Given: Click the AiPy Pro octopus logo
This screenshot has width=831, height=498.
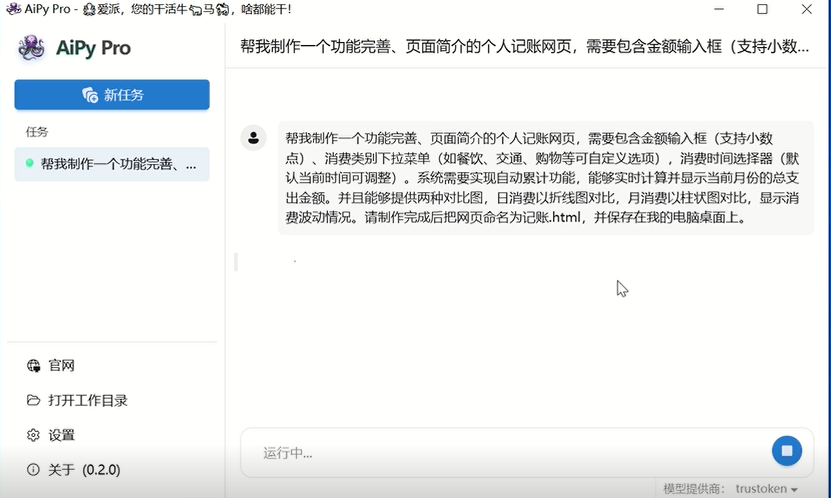Looking at the screenshot, I should click(x=31, y=48).
